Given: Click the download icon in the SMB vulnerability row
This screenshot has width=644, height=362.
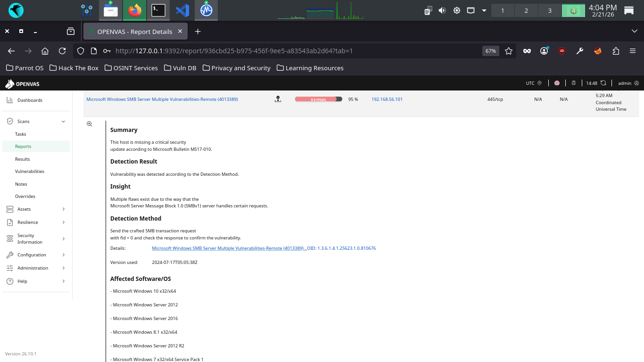Looking at the screenshot, I should [278, 99].
